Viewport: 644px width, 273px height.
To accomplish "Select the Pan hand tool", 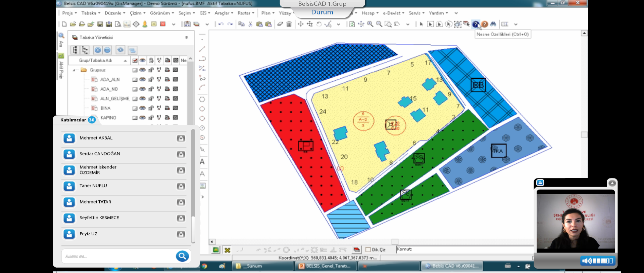I will [x=397, y=24].
